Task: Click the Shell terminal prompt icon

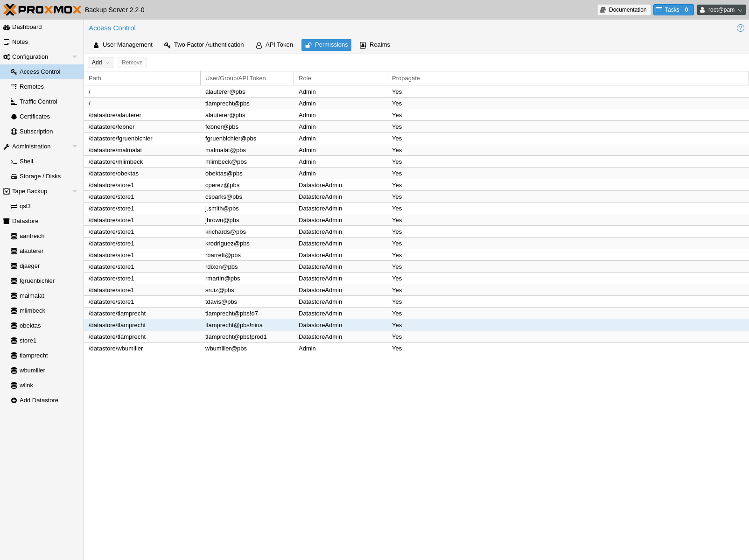Action: [x=14, y=161]
